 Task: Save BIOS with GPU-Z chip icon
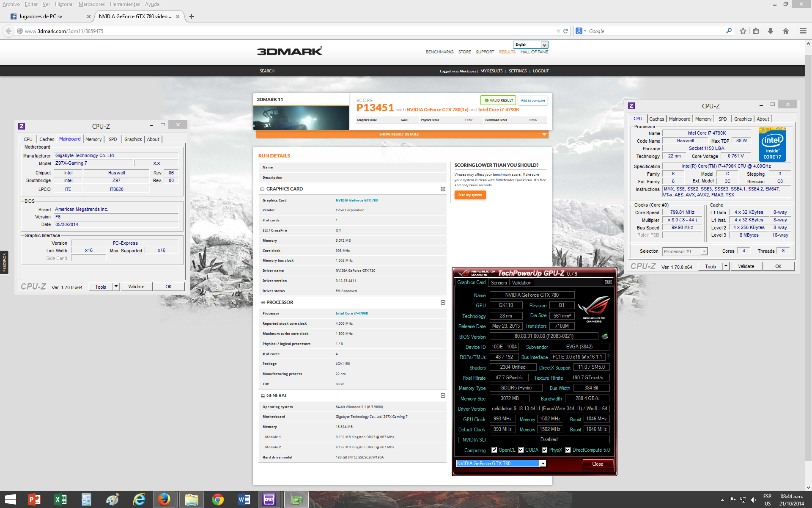(605, 336)
